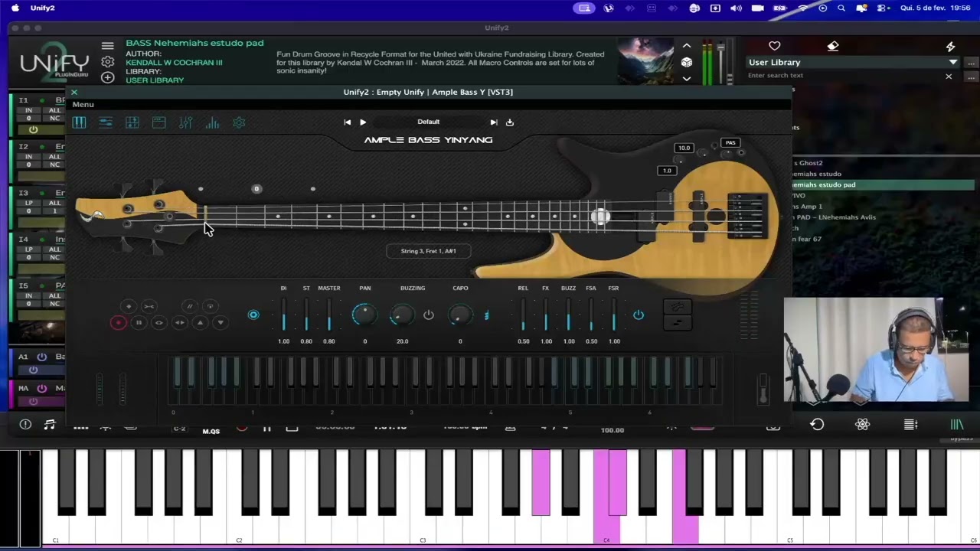Open ellipsis menu beside User Library
Viewport: 980px width, 551px height.
point(972,62)
